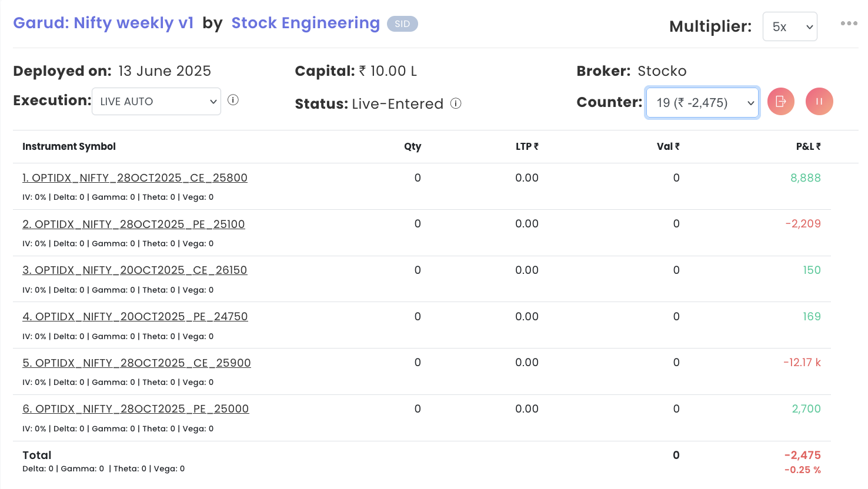Screen dimensions: 868x489
Task: Click the info icon beside Execution dropdown
Action: [233, 100]
